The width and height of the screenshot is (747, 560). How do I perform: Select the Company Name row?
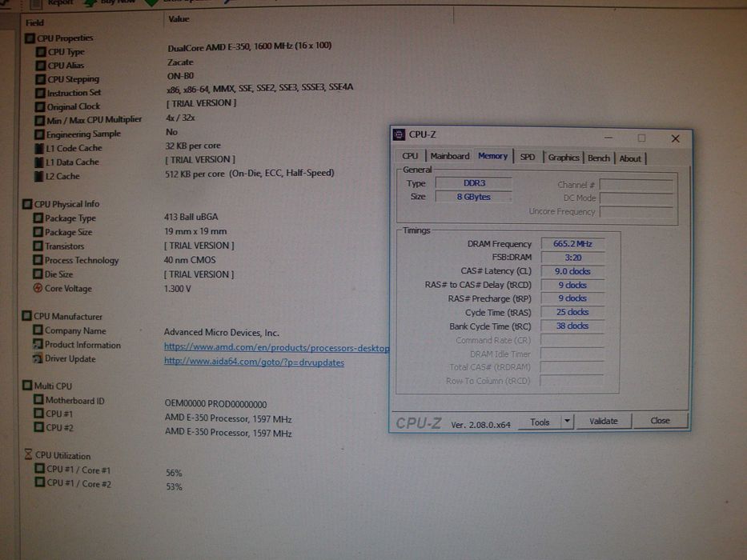[x=157, y=331]
